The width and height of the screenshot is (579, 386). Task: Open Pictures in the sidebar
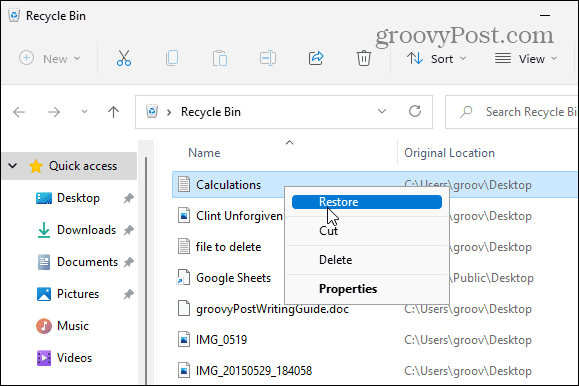tap(78, 294)
